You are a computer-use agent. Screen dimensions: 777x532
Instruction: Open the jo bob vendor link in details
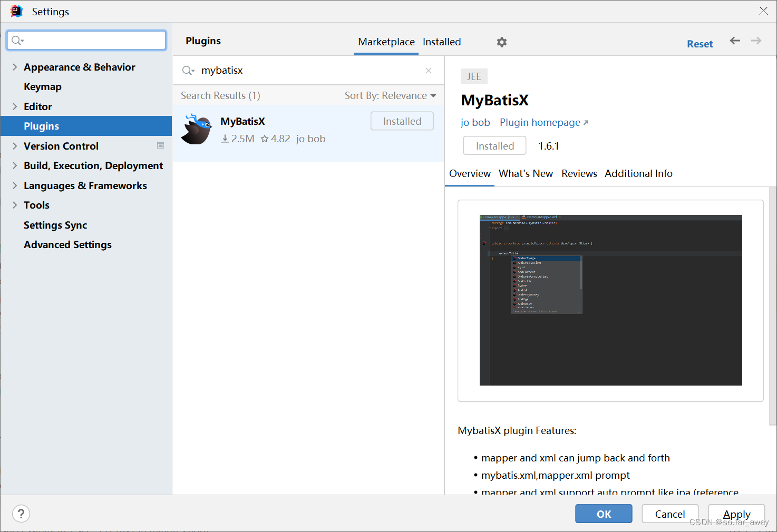(x=475, y=122)
